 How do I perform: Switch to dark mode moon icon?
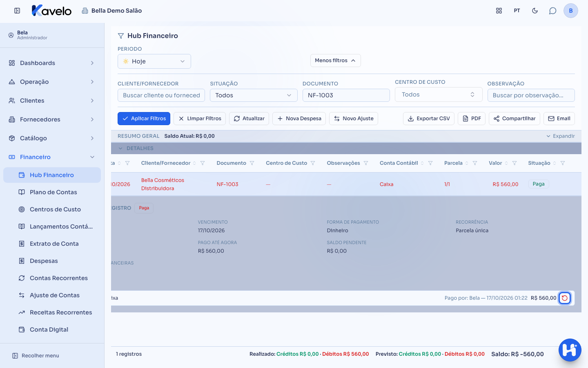(x=535, y=11)
